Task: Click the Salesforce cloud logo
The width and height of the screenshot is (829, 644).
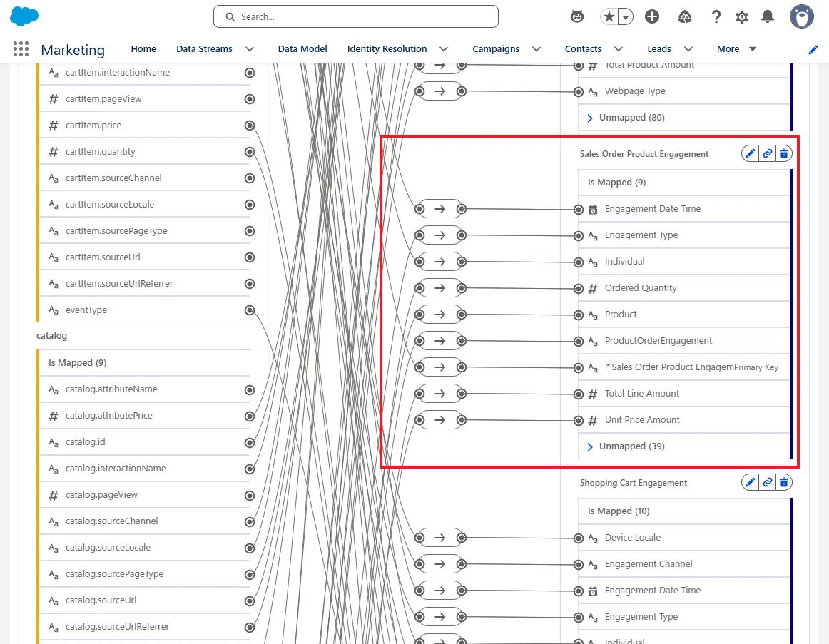Action: 24,16
